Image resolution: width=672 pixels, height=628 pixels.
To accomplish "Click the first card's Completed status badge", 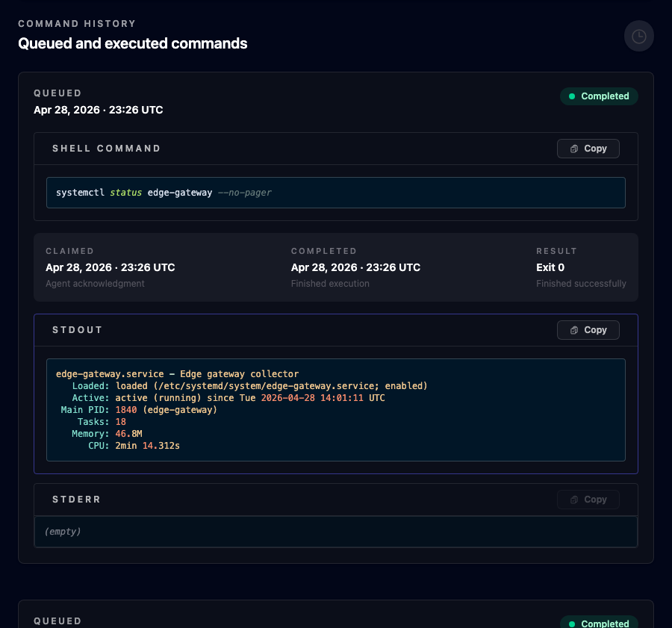I will [599, 96].
